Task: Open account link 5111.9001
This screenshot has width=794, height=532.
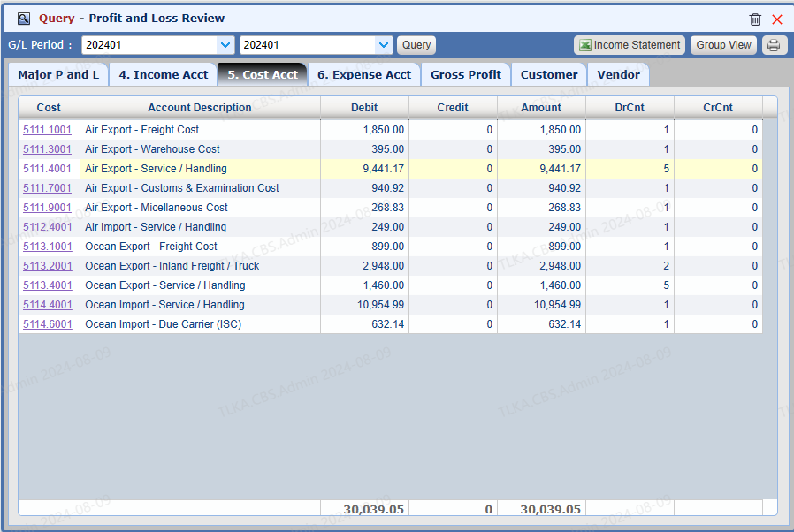Action: (x=47, y=208)
